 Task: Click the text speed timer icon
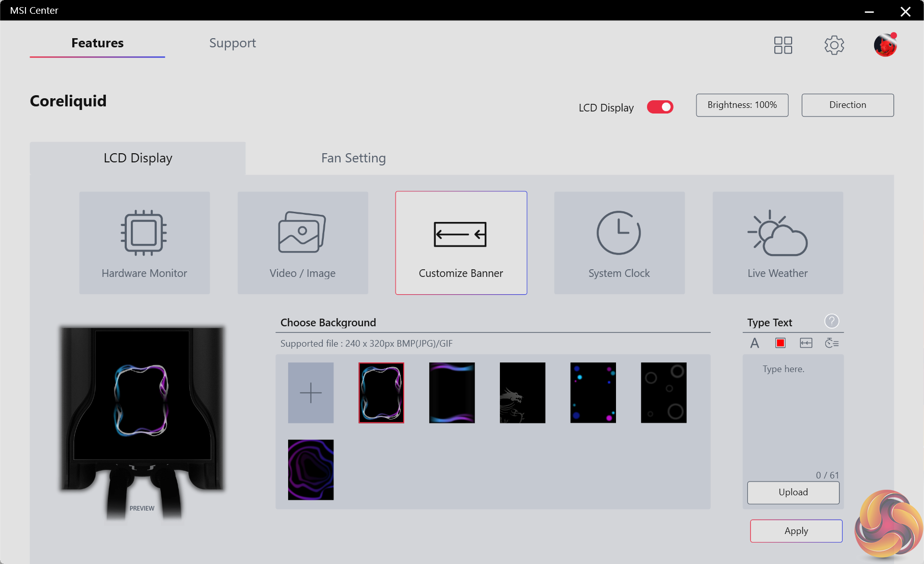coord(831,343)
